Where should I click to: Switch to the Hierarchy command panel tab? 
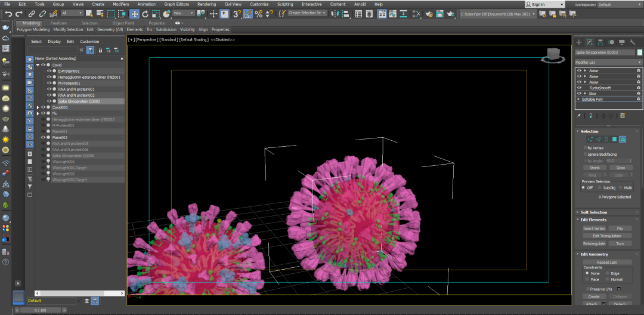[600, 42]
